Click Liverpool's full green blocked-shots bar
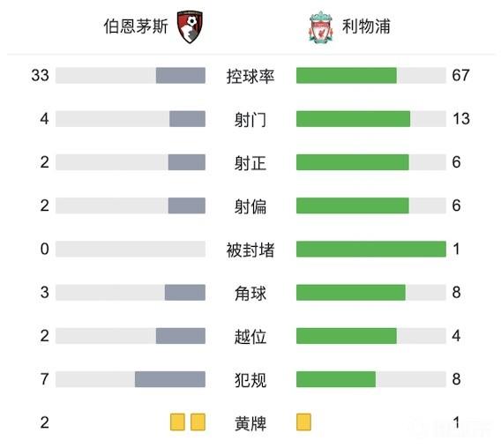 (x=371, y=249)
